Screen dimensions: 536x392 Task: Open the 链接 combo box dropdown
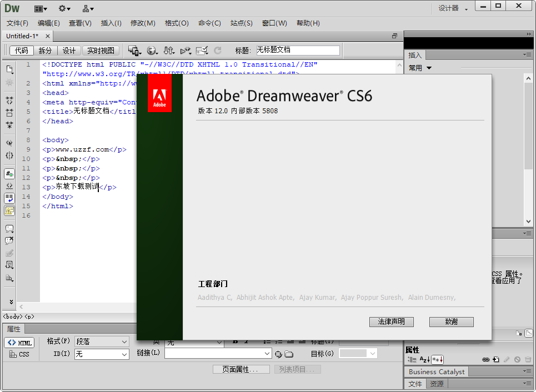tap(267, 353)
